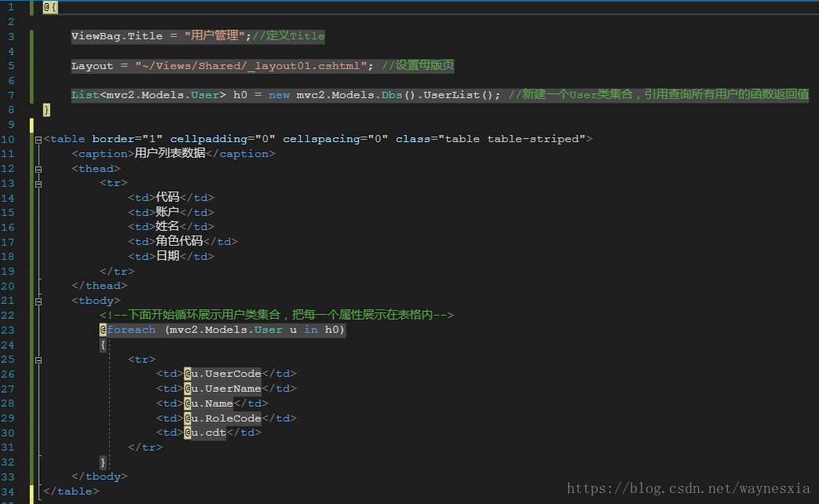The image size is (819, 504).
Task: Click the 账户 cell text on line 15
Action: coord(168,211)
